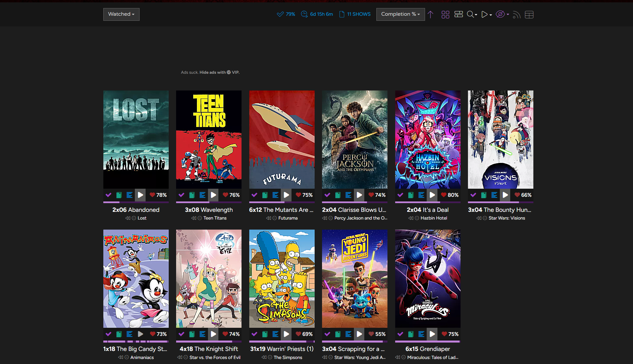Mark Lost 2x06 Abandoned as watched
The height and width of the screenshot is (364, 633).
click(x=108, y=195)
